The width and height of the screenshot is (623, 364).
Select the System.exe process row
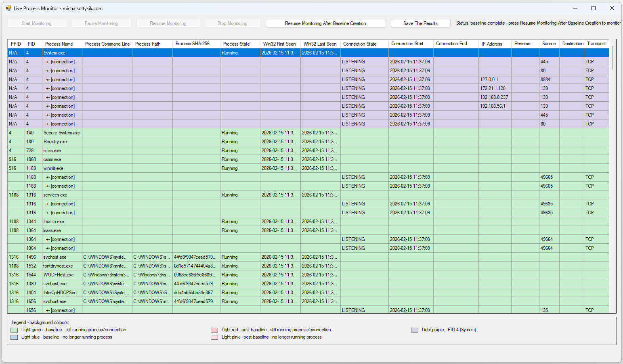pos(55,53)
